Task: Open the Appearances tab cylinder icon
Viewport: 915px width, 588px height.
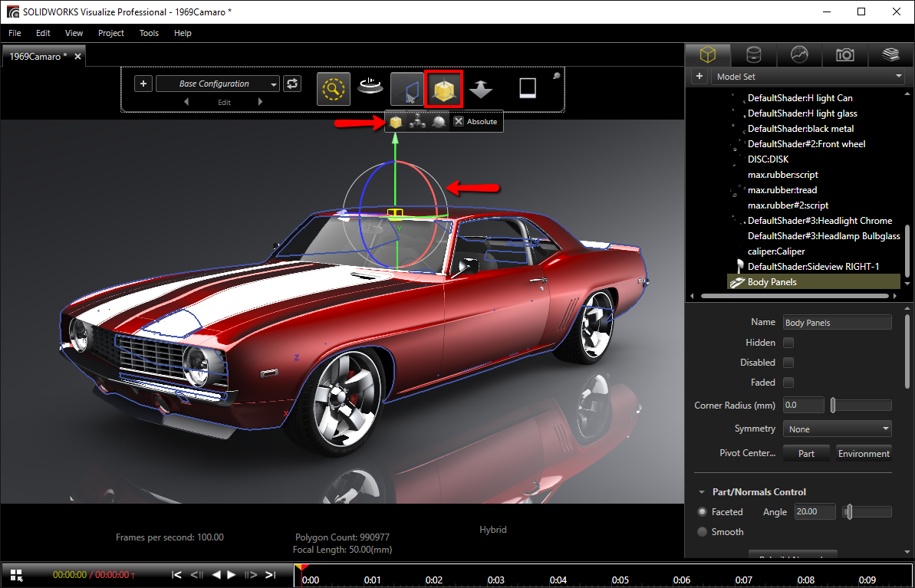Action: coord(753,55)
